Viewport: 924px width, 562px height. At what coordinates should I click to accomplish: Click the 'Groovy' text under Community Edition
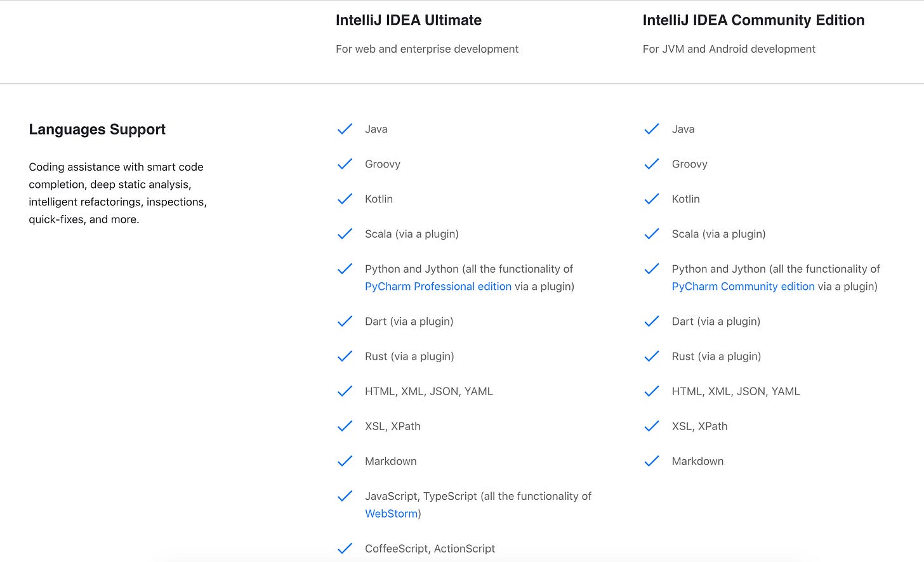click(x=690, y=164)
